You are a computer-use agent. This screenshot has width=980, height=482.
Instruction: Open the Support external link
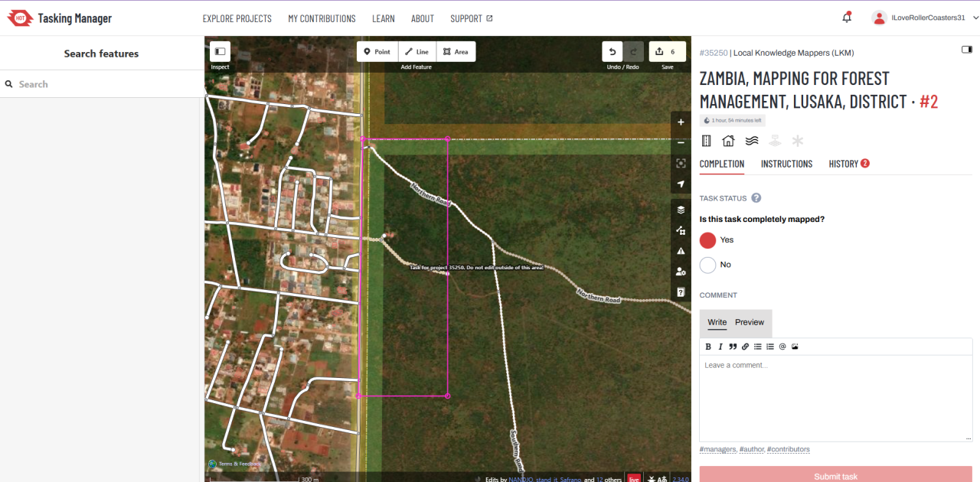(472, 18)
